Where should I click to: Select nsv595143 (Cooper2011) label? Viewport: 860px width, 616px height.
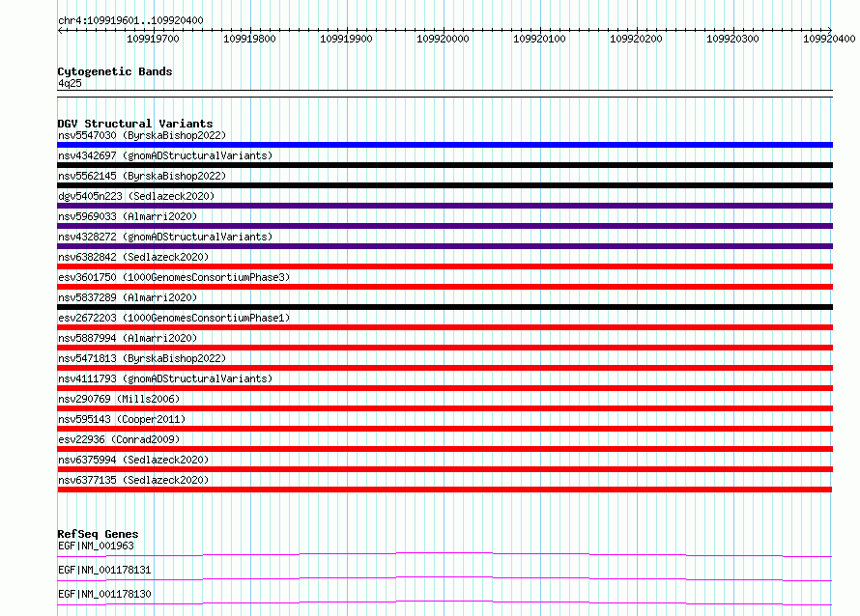122,419
